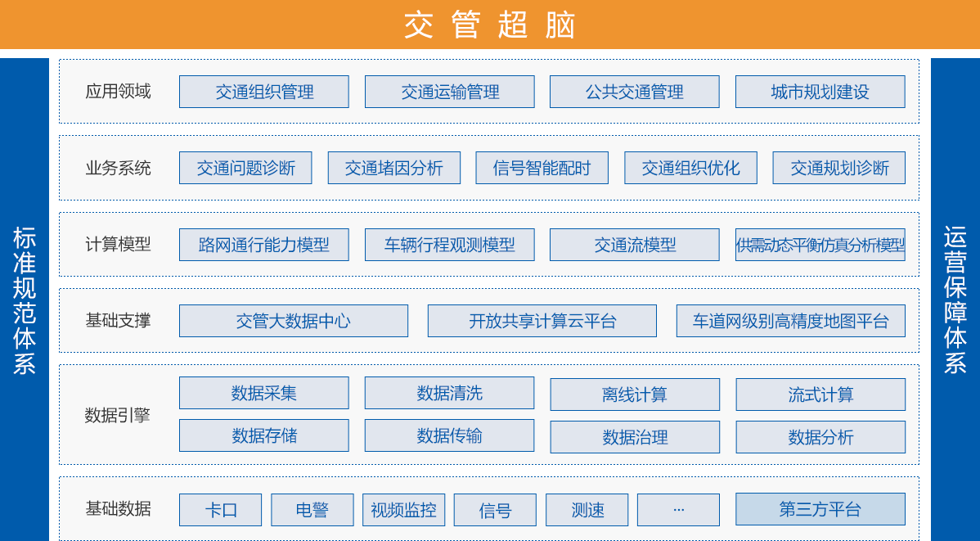
Task: Click the 交通问题诊断 box
Action: (245, 168)
